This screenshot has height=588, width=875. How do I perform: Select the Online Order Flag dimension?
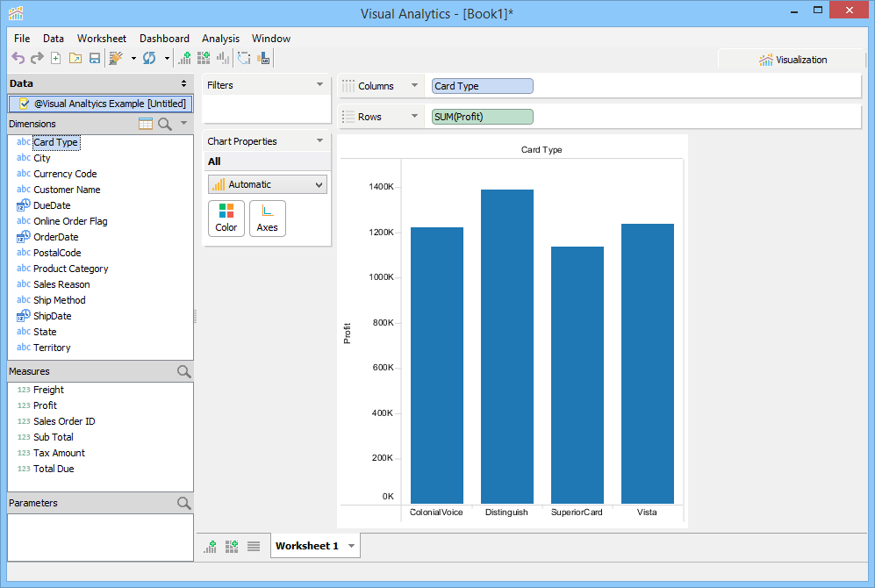click(70, 221)
